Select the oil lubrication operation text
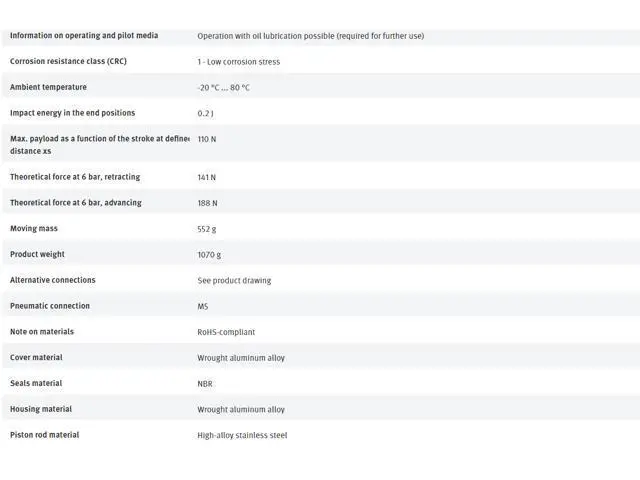 point(310,36)
